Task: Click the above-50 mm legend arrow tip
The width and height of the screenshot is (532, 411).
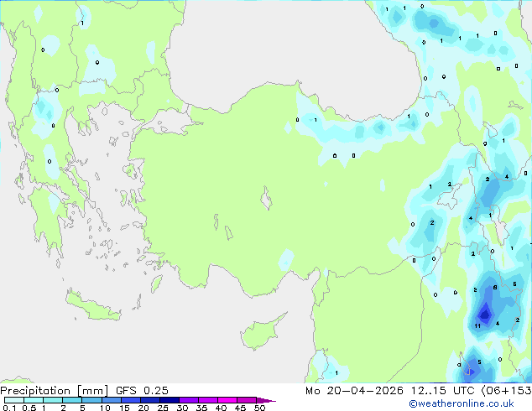Action: tap(266, 400)
